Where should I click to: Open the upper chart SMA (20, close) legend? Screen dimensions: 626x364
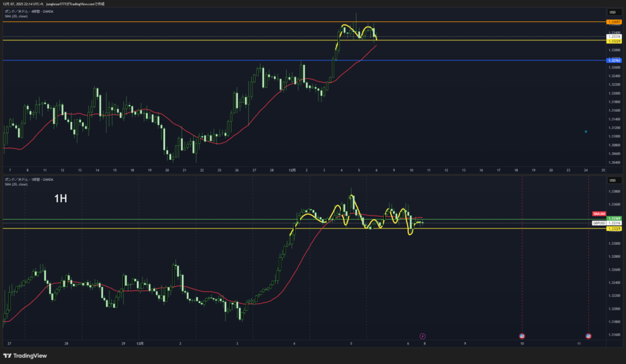pyautogui.click(x=17, y=16)
